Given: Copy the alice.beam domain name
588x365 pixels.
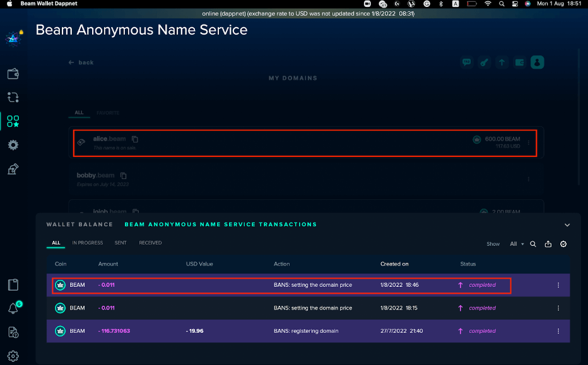Looking at the screenshot, I should (135, 139).
